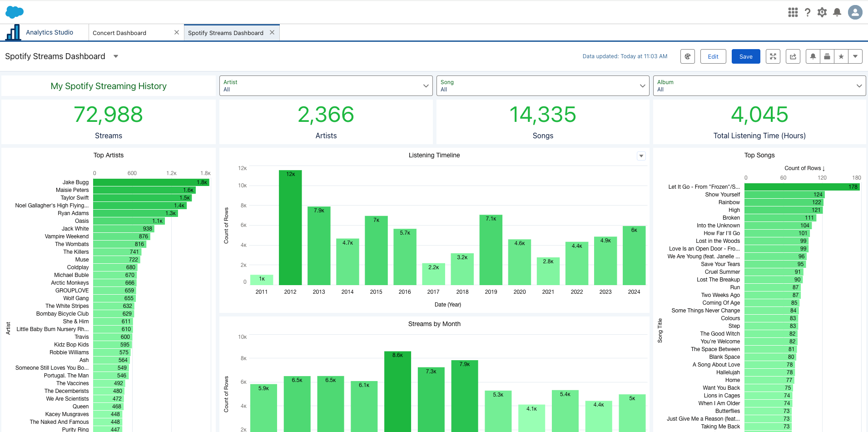The width and height of the screenshot is (868, 432).
Task: Click the Help question mark icon
Action: pos(807,12)
